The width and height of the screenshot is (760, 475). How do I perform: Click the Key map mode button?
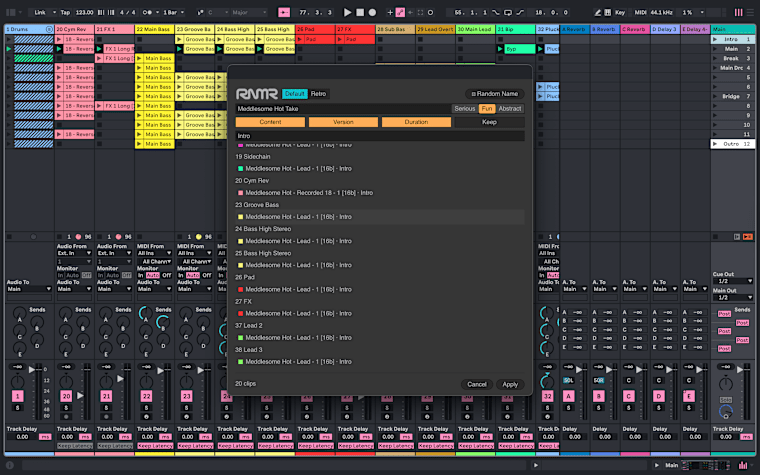pos(620,12)
